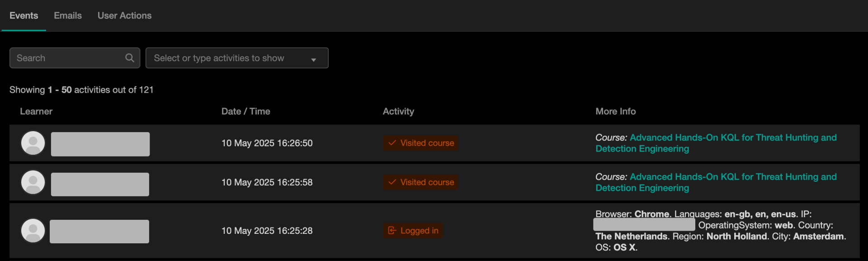This screenshot has width=868, height=261.
Task: Click the Learner column header
Action: point(36,111)
